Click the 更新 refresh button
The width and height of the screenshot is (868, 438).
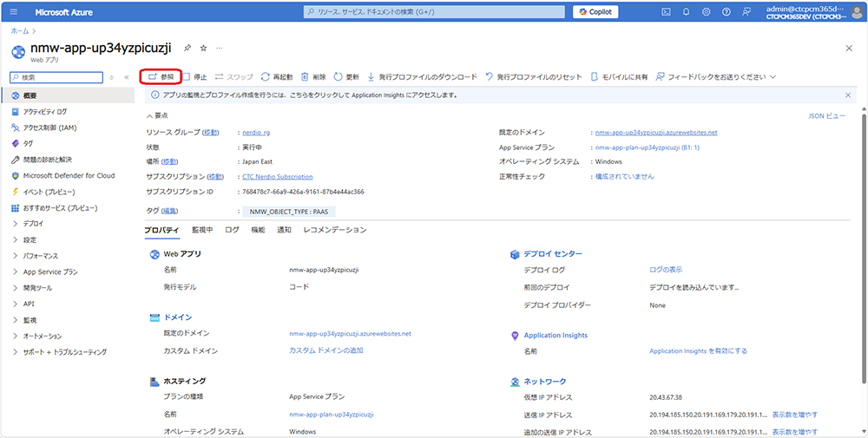(346, 77)
